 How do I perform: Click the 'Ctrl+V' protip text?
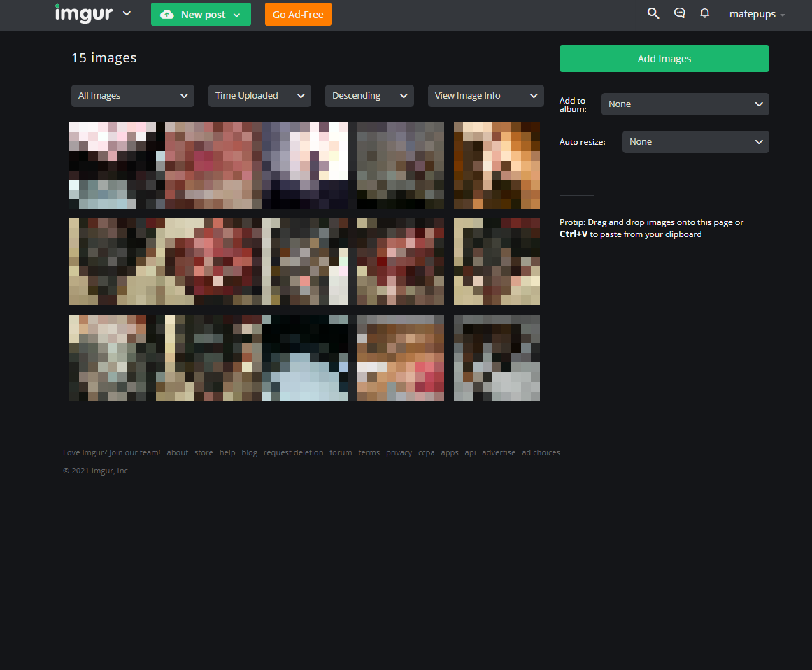574,234
